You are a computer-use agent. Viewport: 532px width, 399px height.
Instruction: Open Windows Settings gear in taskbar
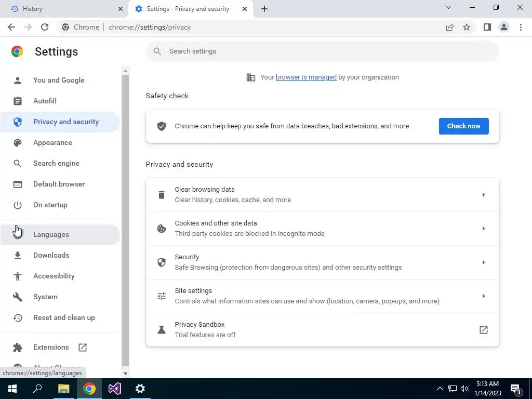tap(140, 389)
